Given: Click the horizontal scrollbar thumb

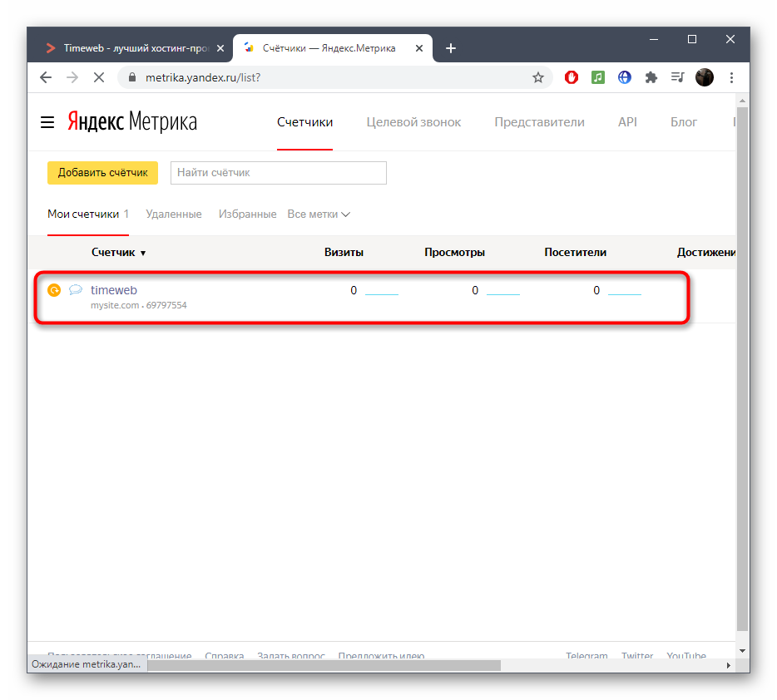Looking at the screenshot, I should click(324, 665).
